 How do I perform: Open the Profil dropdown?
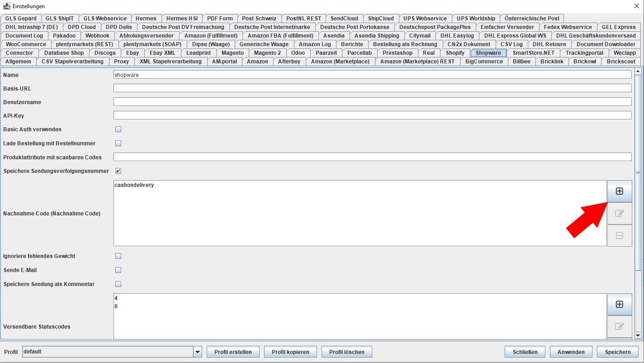197,352
